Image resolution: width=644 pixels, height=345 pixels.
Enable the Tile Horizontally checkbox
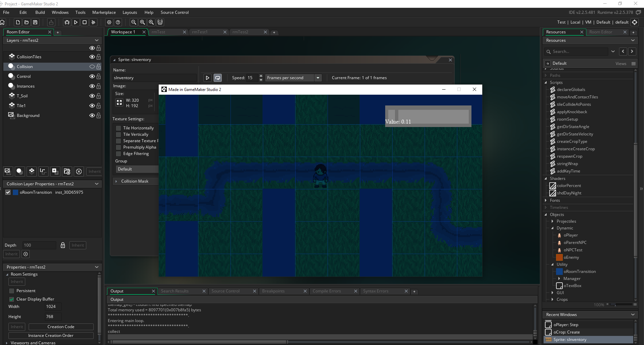pyautogui.click(x=119, y=128)
